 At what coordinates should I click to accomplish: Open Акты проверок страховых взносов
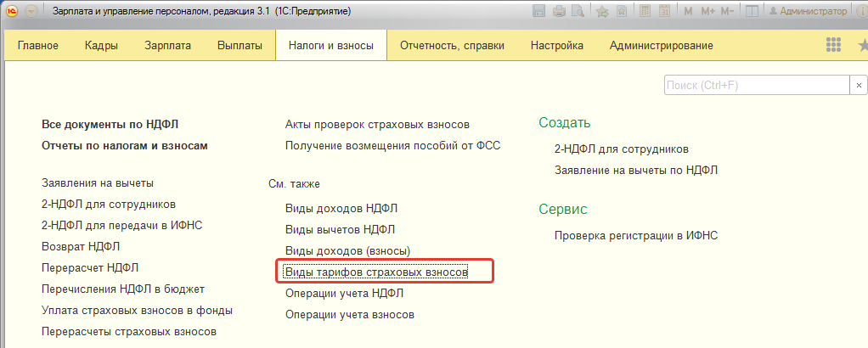pos(378,125)
